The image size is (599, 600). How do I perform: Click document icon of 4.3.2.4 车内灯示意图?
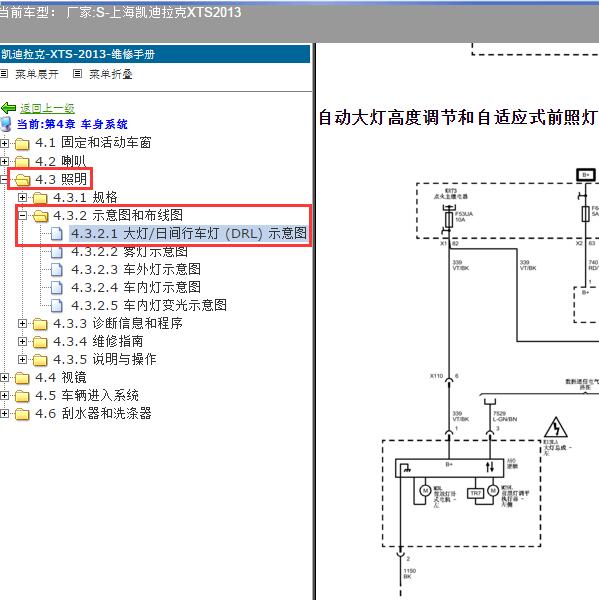click(x=57, y=287)
